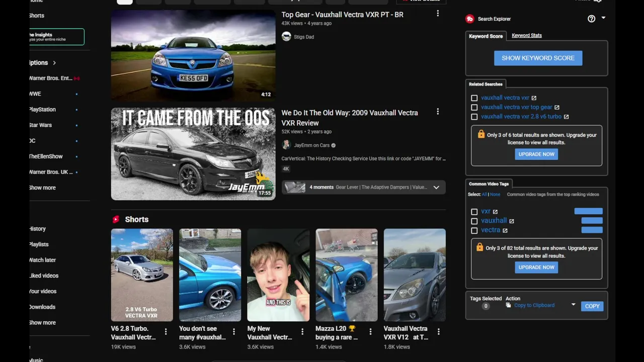Select 'None' common video tags link
This screenshot has height=362, width=644.
[x=495, y=195]
